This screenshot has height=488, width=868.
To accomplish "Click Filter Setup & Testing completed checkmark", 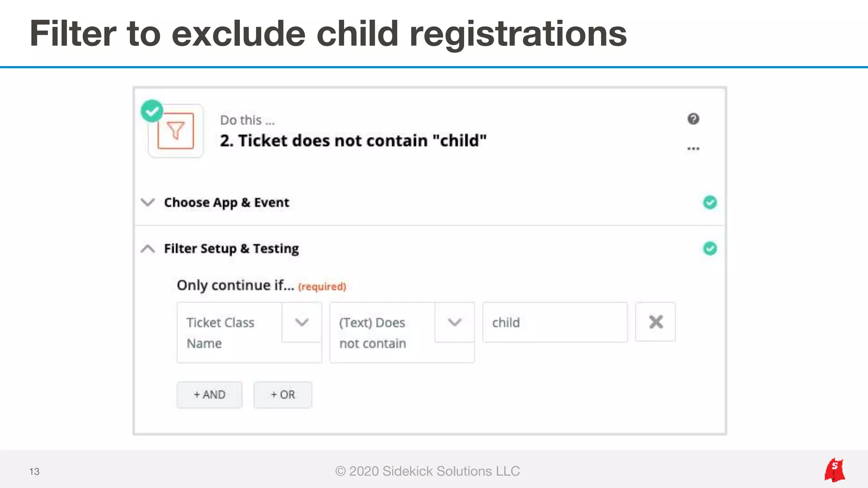I will point(710,248).
